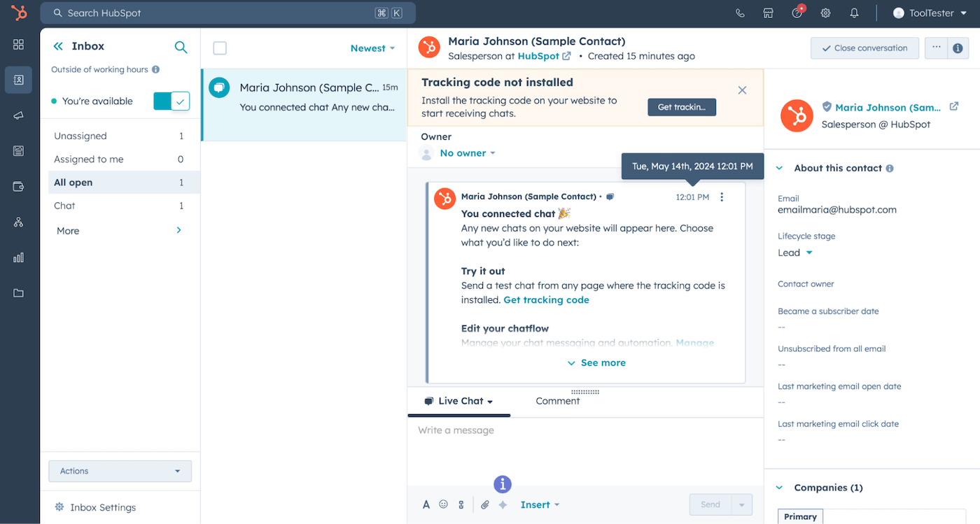Collapse the Inbox sidebar with double-arrow icon
980x524 pixels.
(x=58, y=46)
